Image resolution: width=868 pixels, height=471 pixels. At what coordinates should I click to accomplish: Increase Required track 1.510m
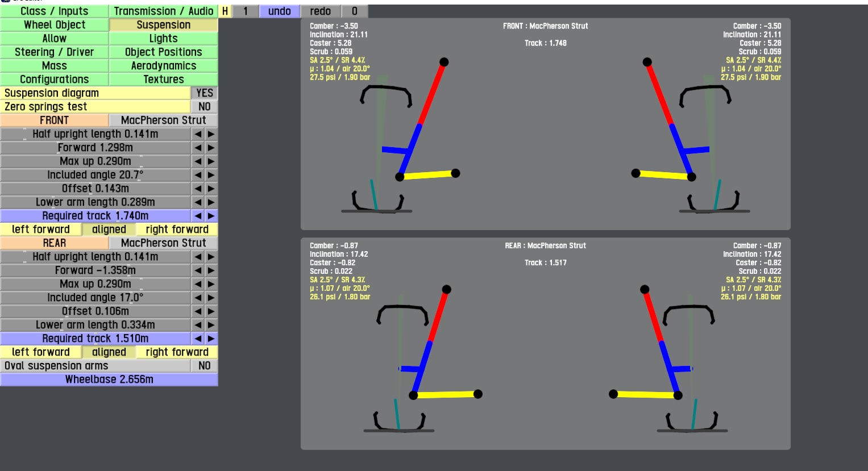tap(211, 339)
